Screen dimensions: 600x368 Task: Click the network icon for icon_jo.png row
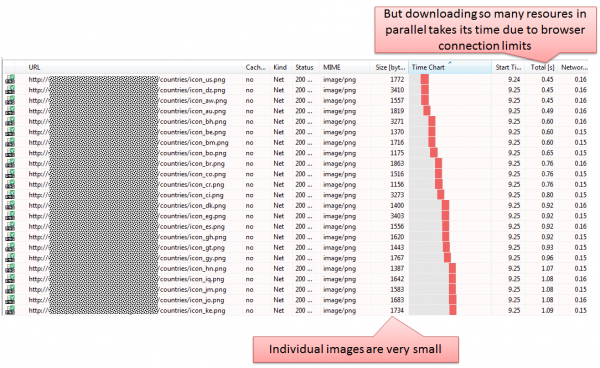coord(10,300)
